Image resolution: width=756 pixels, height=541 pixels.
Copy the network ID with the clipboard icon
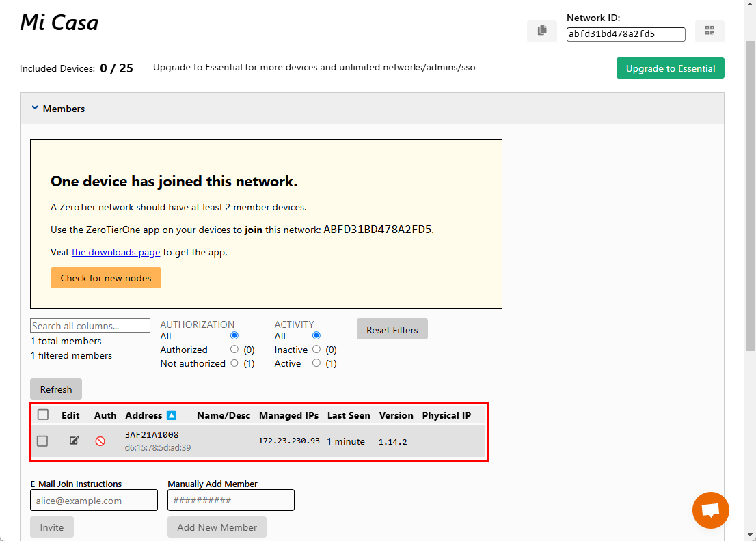[x=541, y=31]
